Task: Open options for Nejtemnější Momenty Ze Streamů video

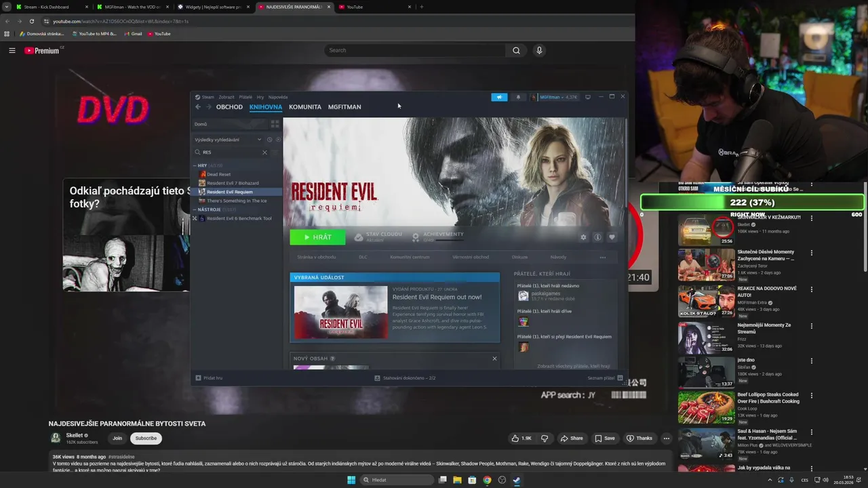Action: click(812, 326)
